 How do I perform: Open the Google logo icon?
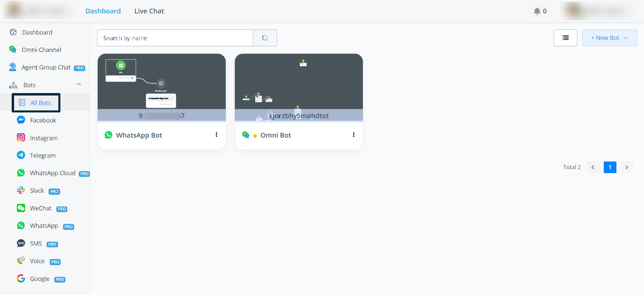pyautogui.click(x=21, y=278)
